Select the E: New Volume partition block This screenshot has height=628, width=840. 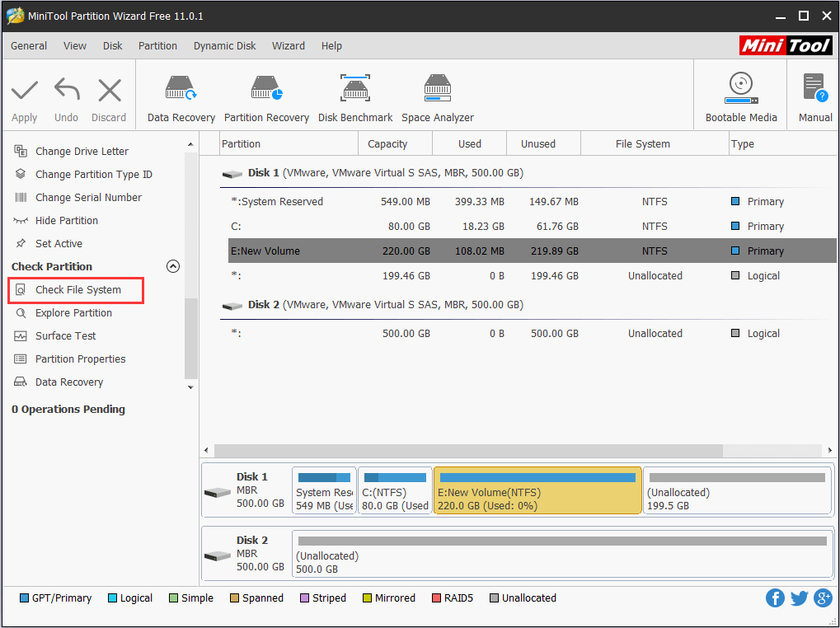(537, 490)
